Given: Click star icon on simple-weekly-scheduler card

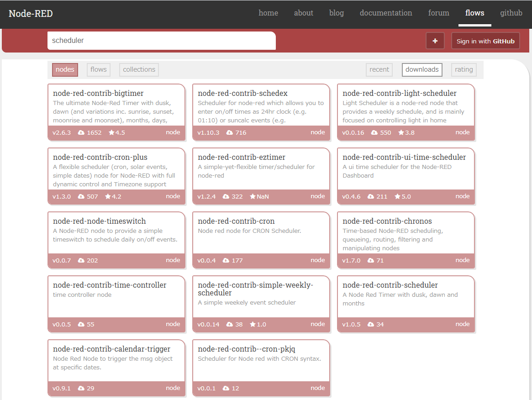Looking at the screenshot, I should 253,324.
